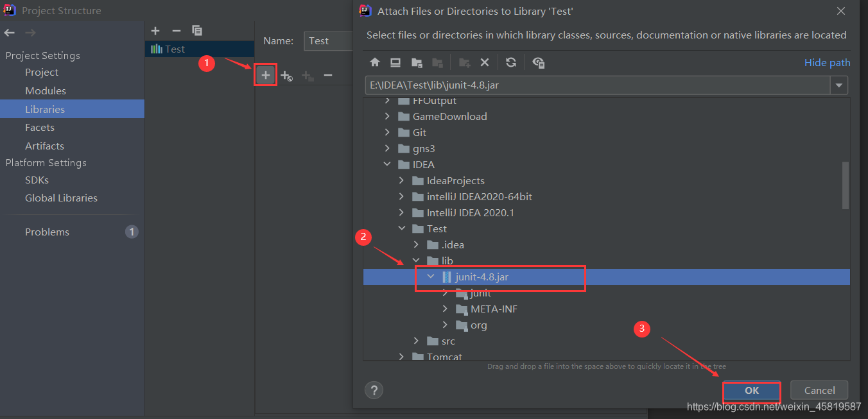Click the Help question mark button
The width and height of the screenshot is (868, 419).
point(374,389)
